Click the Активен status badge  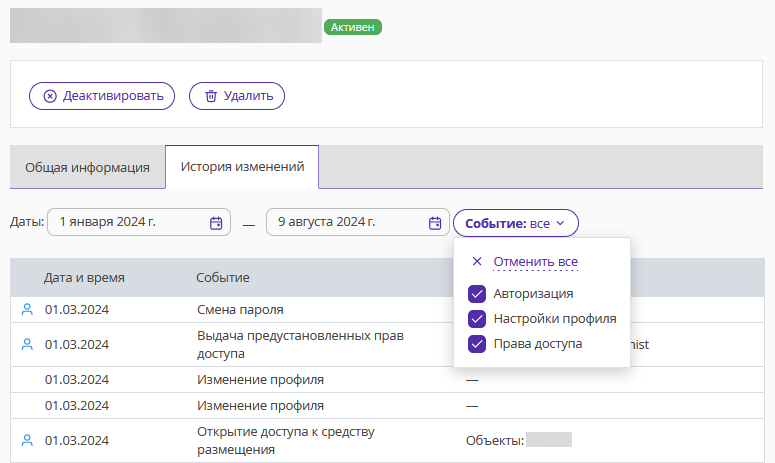[x=353, y=27]
